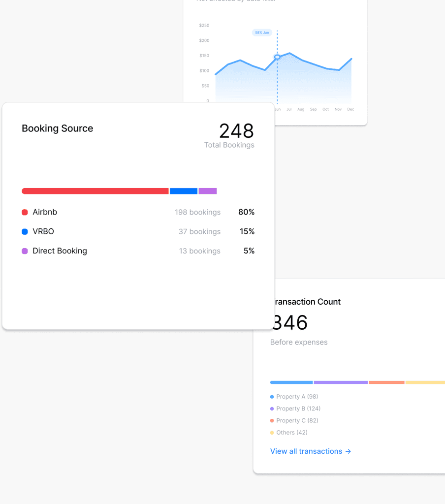Click the Aug label on chart axis

301,109
